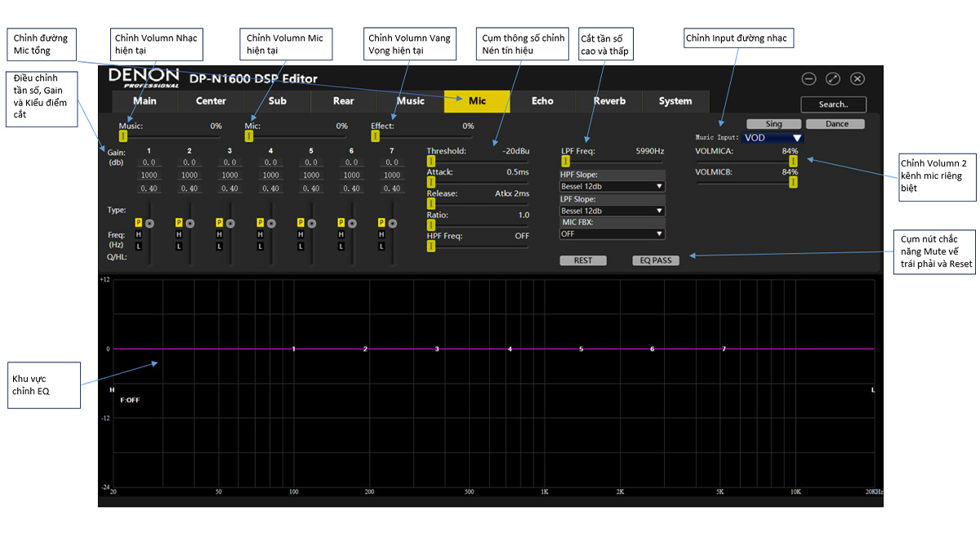
Task: Select the Mic tab
Action: click(x=477, y=101)
